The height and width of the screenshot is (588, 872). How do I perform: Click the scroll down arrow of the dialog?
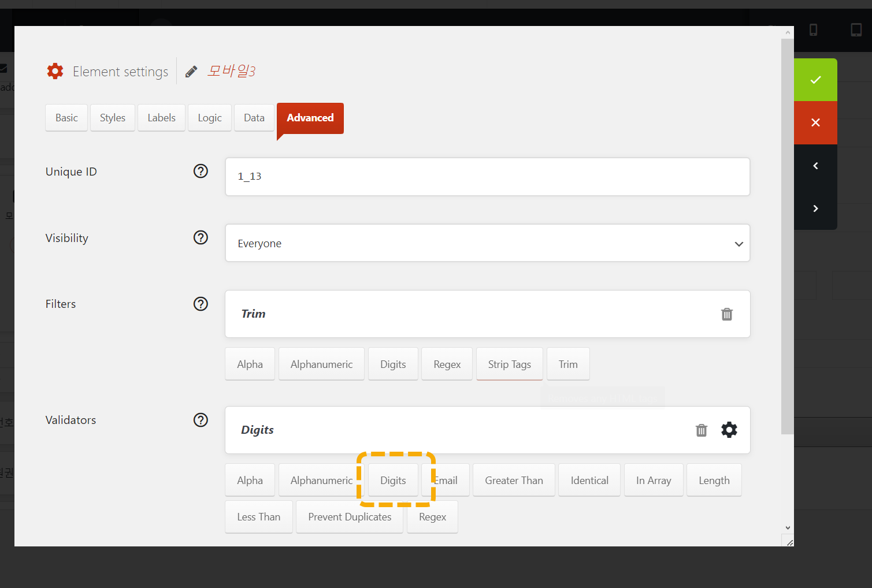pos(788,527)
